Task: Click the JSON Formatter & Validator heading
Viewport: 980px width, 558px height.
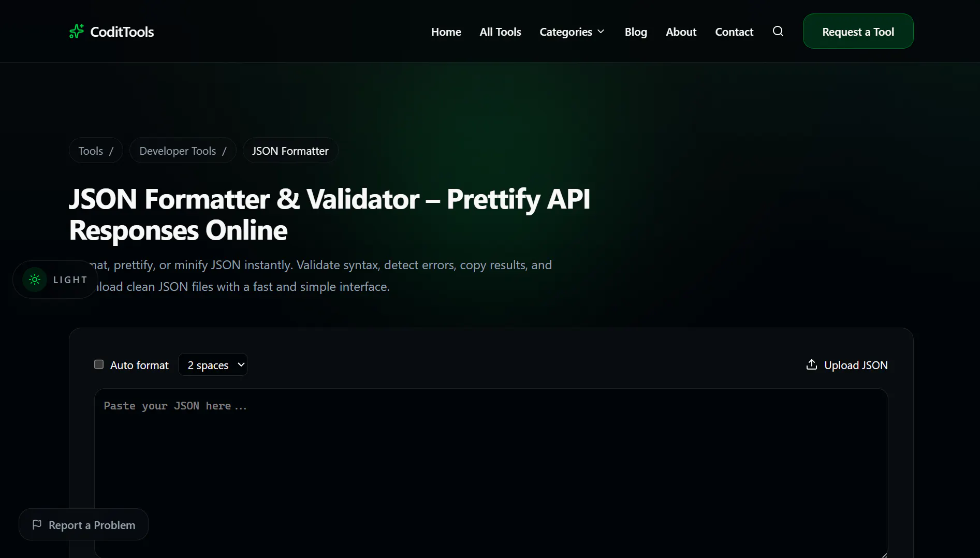Action: (329, 214)
